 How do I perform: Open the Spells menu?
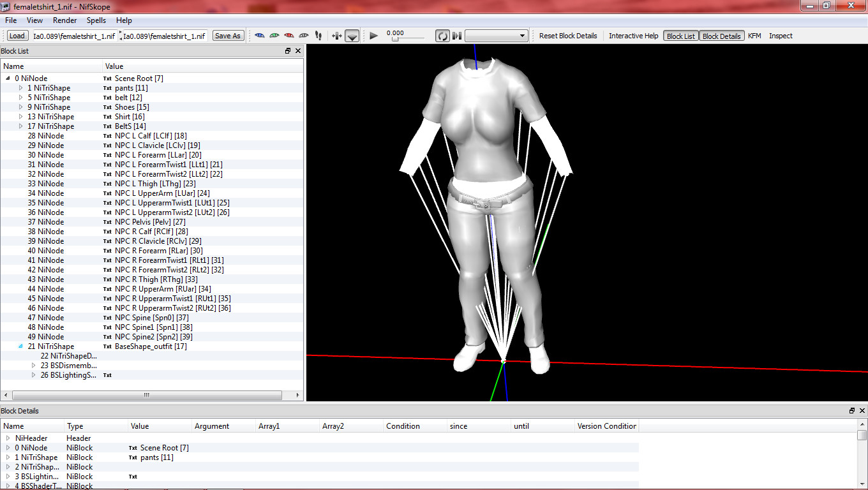(96, 20)
